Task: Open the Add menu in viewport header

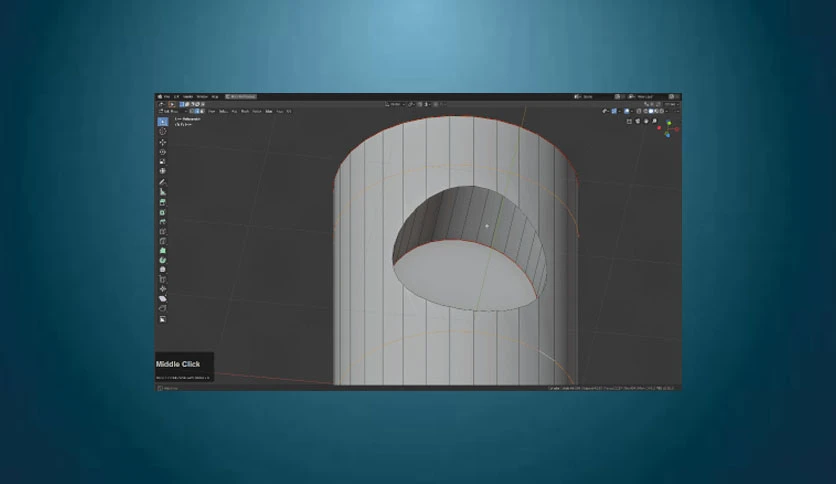Action: click(235, 111)
